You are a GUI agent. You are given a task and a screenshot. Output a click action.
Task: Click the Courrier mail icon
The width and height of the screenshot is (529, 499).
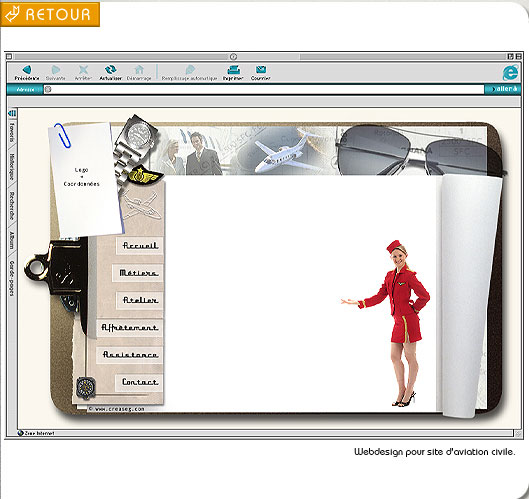pyautogui.click(x=260, y=70)
